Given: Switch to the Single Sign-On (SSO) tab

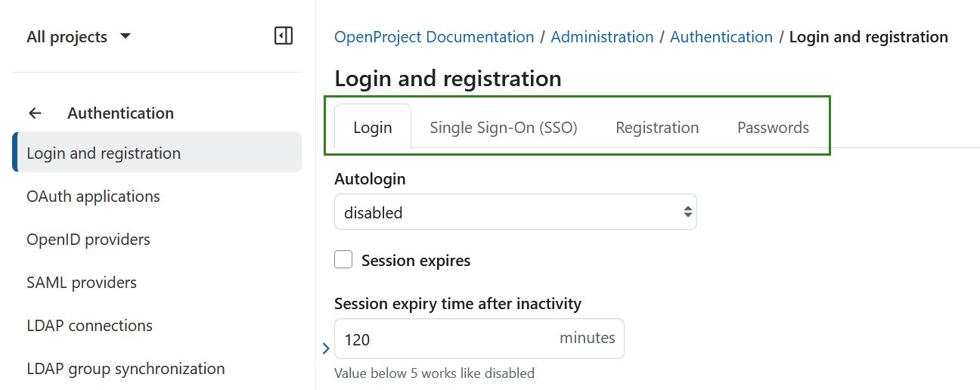Looking at the screenshot, I should (x=503, y=128).
